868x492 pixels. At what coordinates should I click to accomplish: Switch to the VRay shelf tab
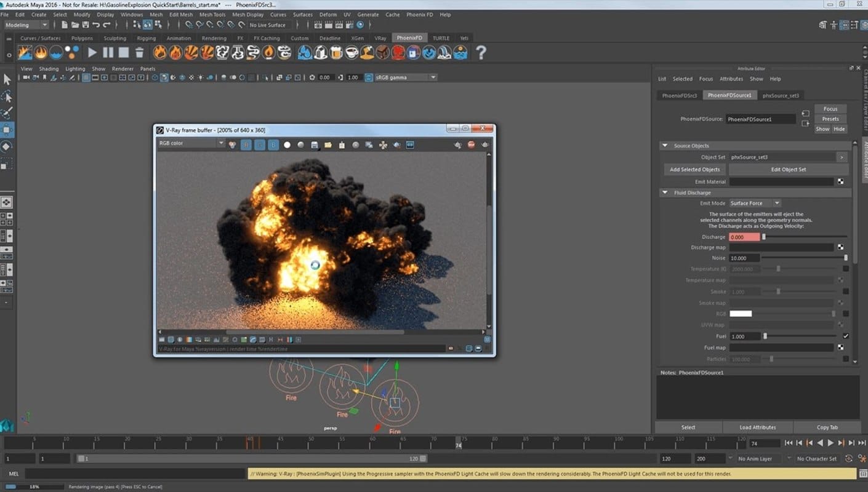pos(380,38)
